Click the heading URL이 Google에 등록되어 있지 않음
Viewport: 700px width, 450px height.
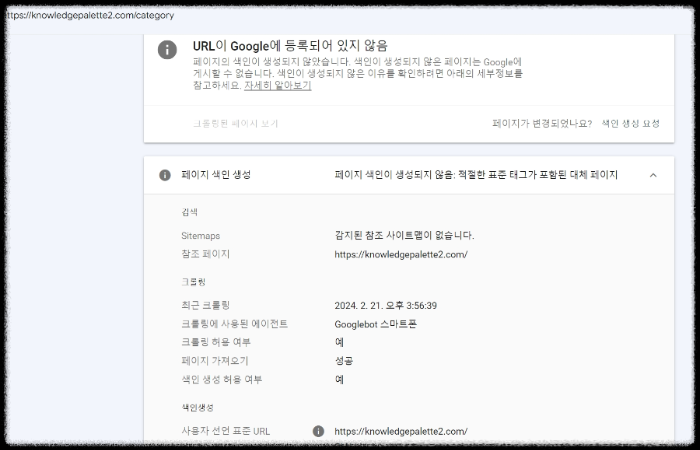click(290, 46)
